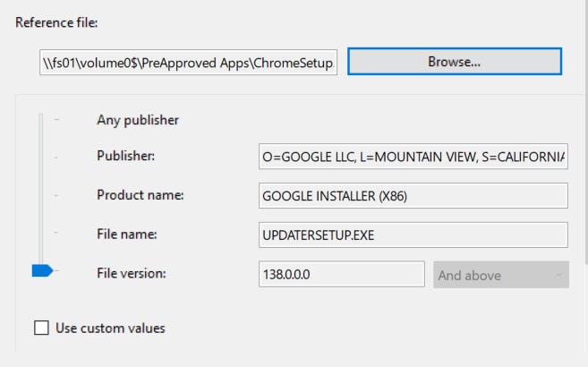Click the File name field UPDATERSETUP.EXE
The image size is (588, 367).
[413, 235]
